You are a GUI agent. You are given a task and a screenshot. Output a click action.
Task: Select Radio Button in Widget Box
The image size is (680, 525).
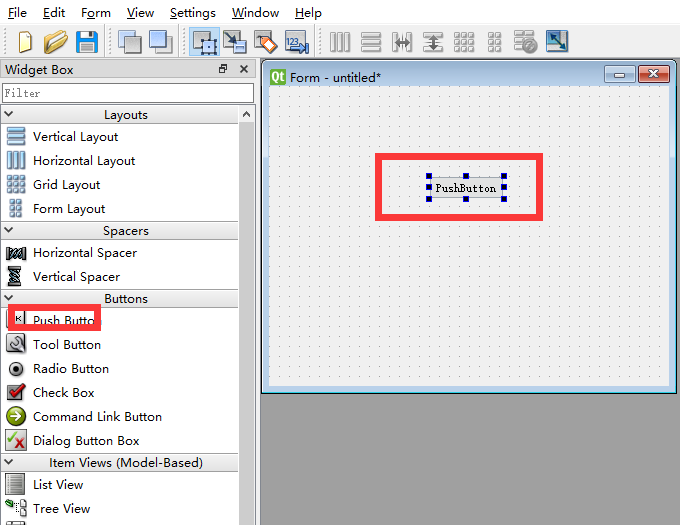coord(70,369)
